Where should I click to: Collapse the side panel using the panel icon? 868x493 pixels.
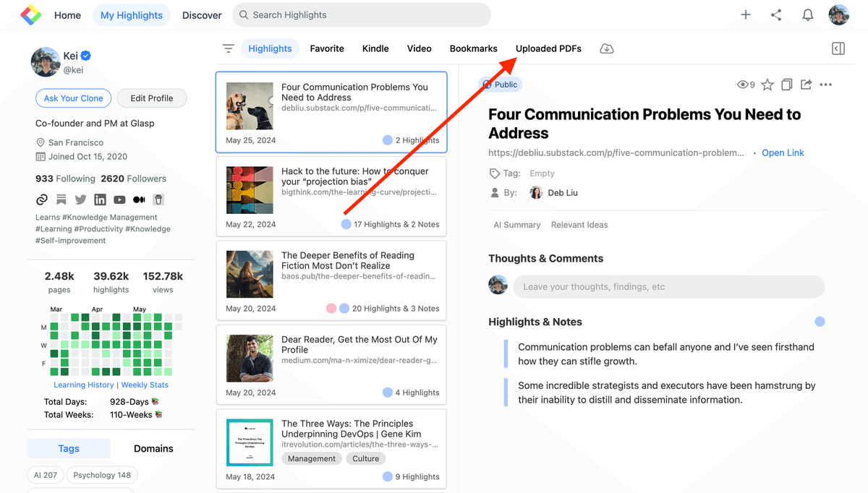tap(838, 48)
